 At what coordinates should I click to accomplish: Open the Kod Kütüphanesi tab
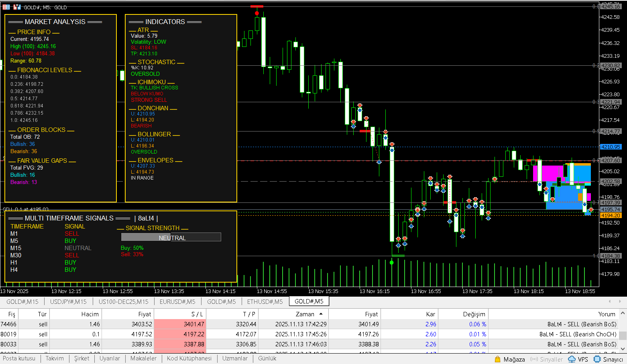coord(189,358)
